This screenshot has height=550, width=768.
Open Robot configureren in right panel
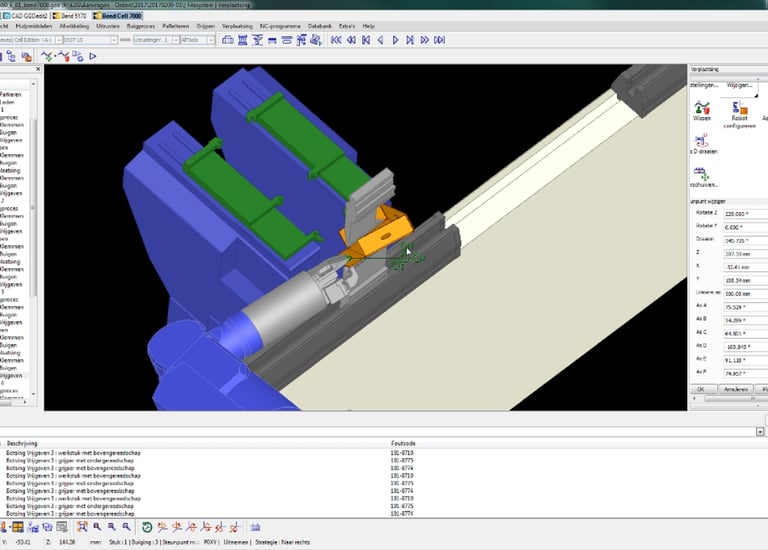pos(740,114)
